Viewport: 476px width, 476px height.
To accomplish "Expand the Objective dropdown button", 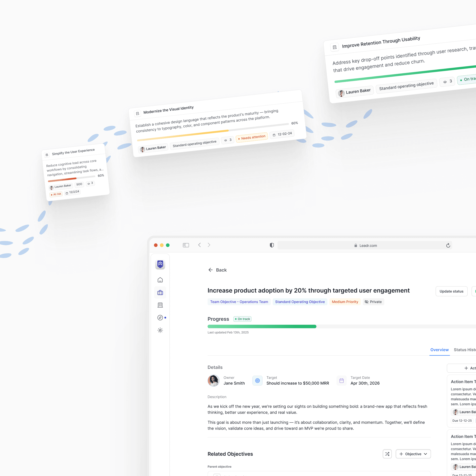I will (413, 454).
